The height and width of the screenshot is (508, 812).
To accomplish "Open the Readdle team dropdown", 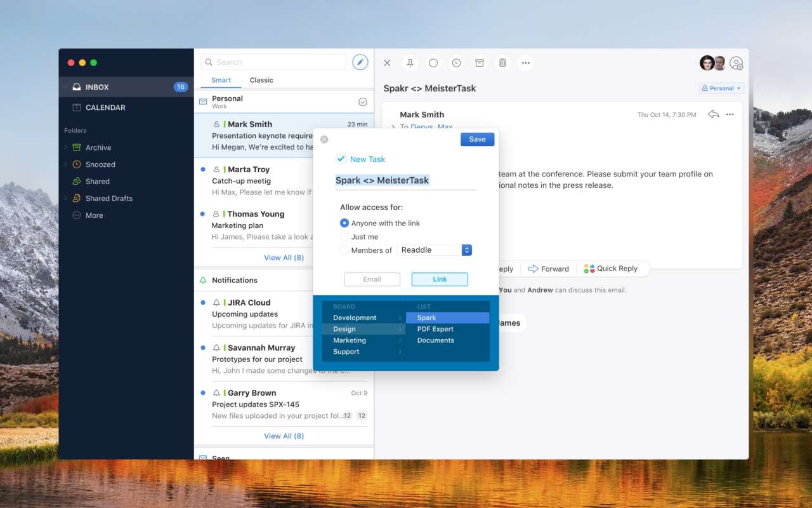I will (x=466, y=250).
